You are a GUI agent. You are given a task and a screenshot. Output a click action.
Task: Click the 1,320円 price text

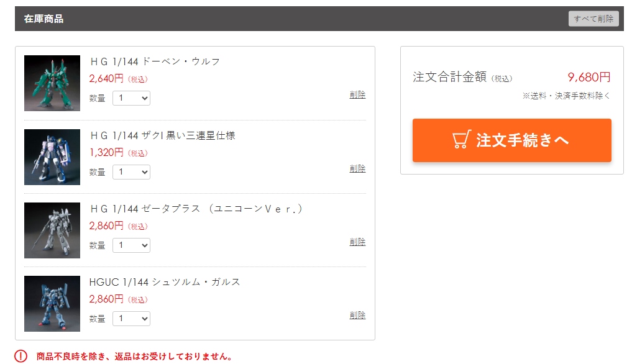pyautogui.click(x=106, y=152)
